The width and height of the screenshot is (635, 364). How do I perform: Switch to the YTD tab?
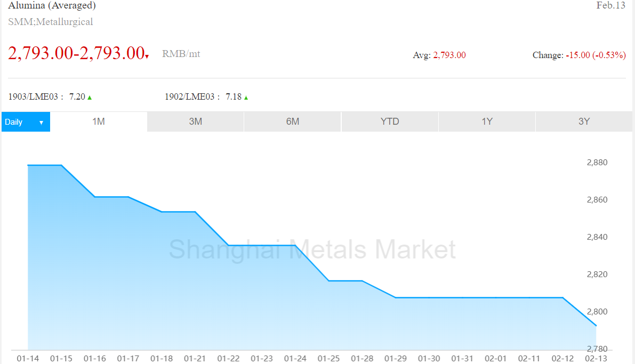[390, 122]
